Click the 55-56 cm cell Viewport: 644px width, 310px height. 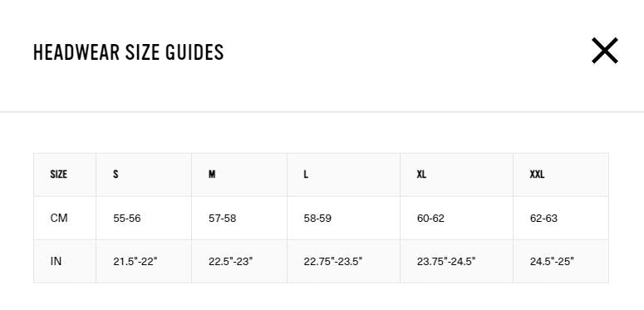click(144, 218)
